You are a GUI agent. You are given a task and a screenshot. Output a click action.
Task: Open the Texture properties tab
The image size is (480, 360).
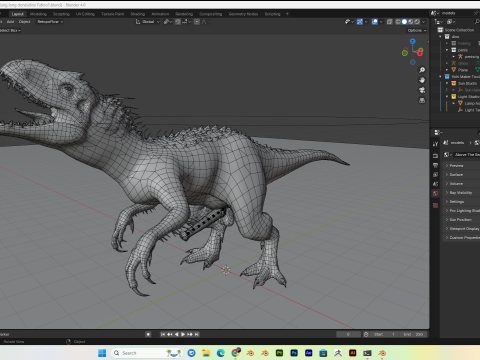[x=435, y=205]
